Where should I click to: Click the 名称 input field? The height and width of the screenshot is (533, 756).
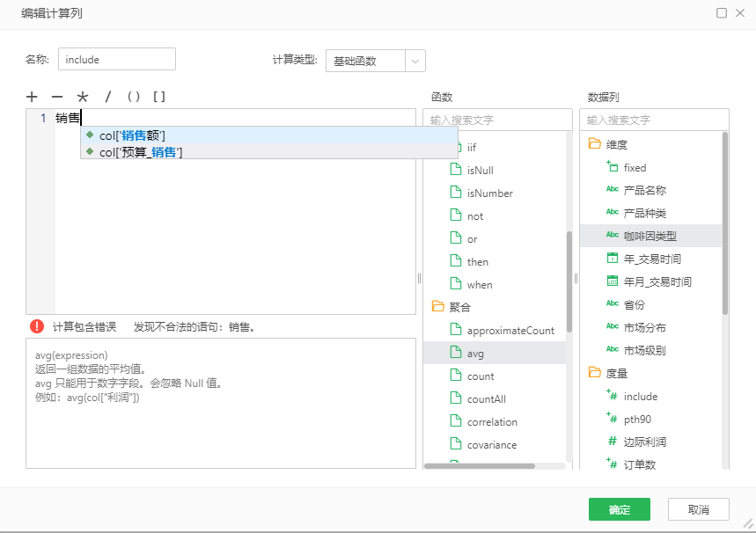pyautogui.click(x=117, y=60)
